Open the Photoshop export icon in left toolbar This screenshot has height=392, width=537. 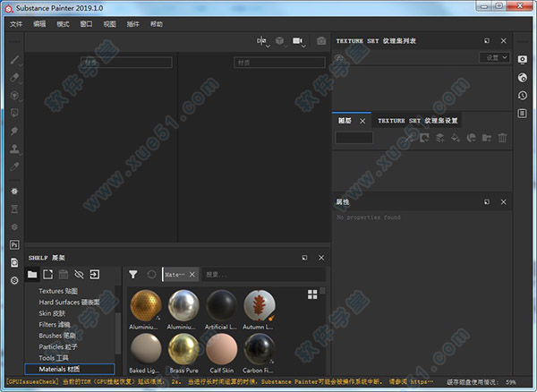coord(14,245)
